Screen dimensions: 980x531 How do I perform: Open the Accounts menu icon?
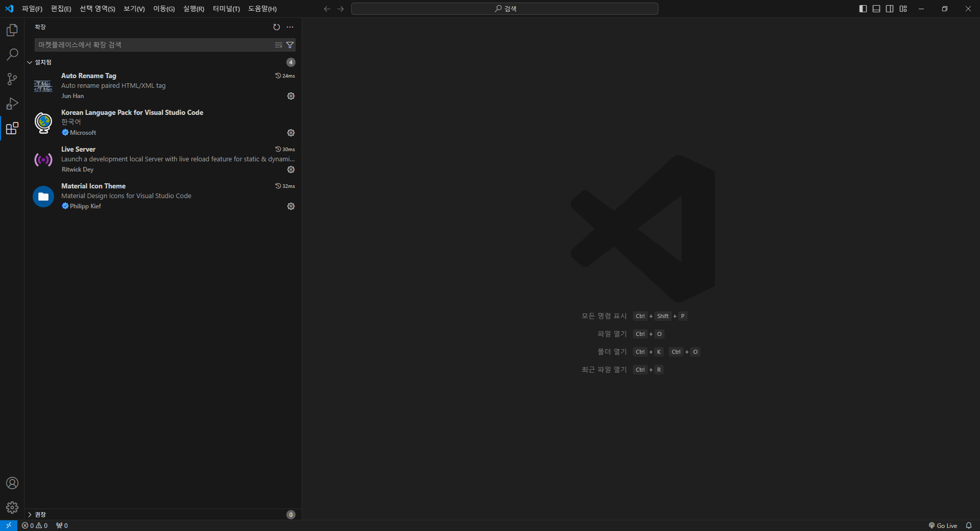12,483
